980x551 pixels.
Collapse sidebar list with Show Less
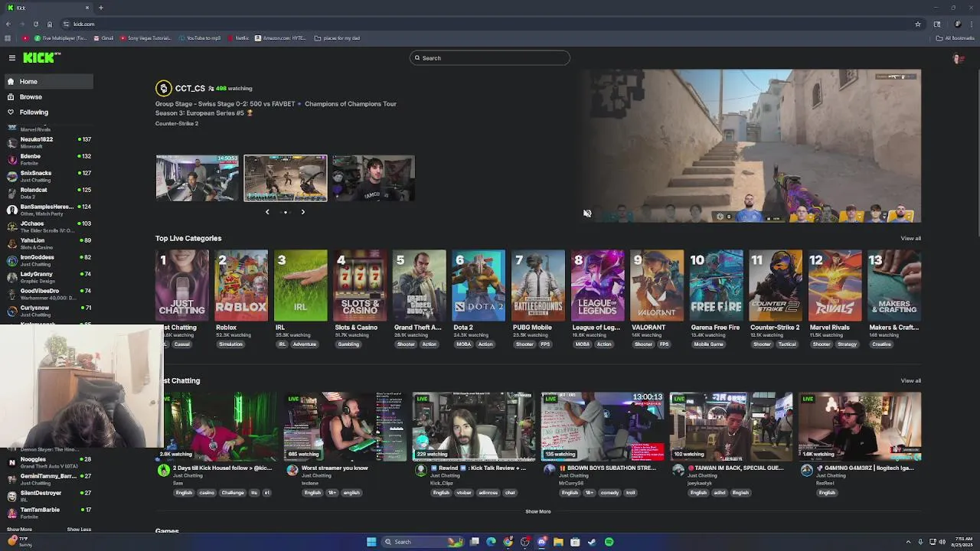click(79, 530)
